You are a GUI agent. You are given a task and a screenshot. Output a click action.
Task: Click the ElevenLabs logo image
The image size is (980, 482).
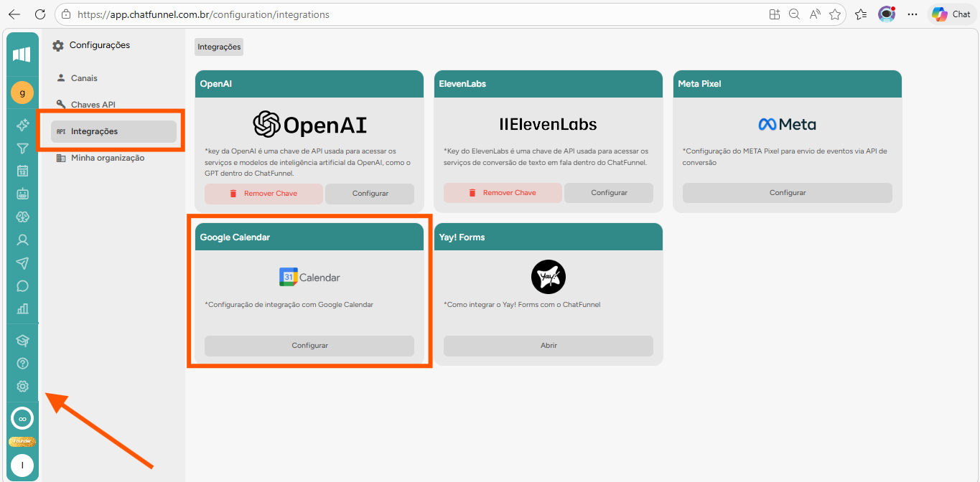[549, 125]
